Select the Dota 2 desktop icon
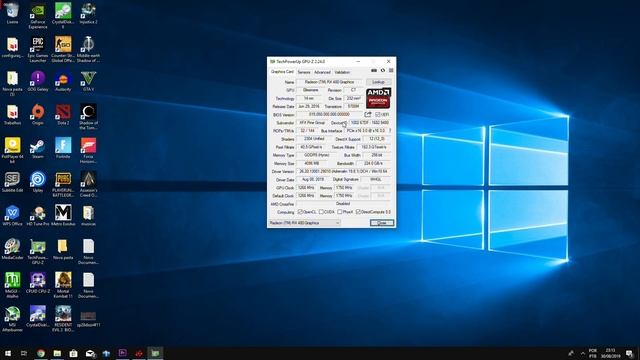 coord(63,115)
